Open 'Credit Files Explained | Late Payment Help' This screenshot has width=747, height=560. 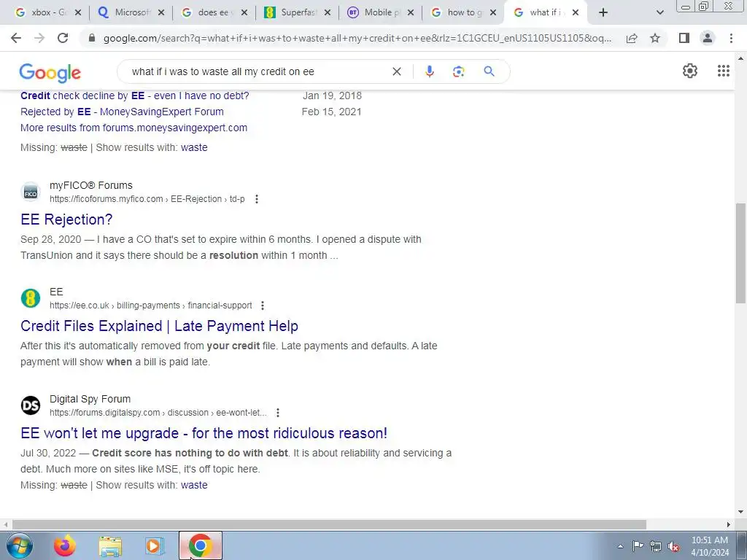159,326
